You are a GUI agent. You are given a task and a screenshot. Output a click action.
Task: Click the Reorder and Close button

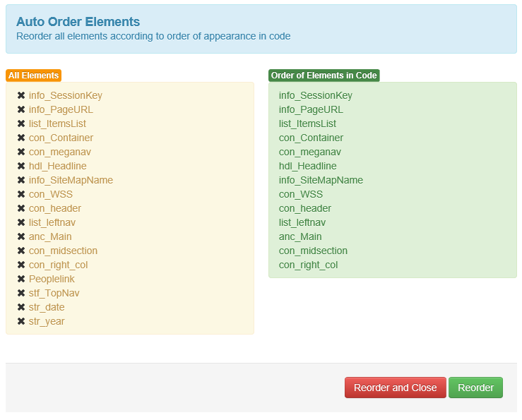[395, 388]
